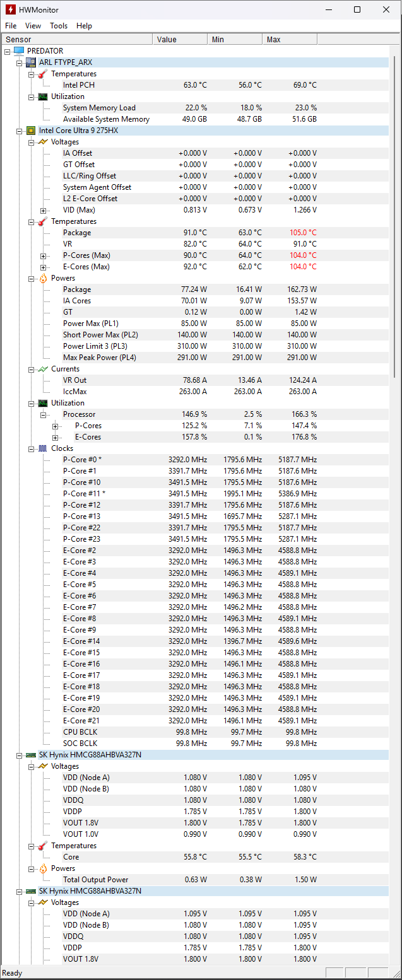Click the flame icon beside CPU Powers

click(42, 278)
